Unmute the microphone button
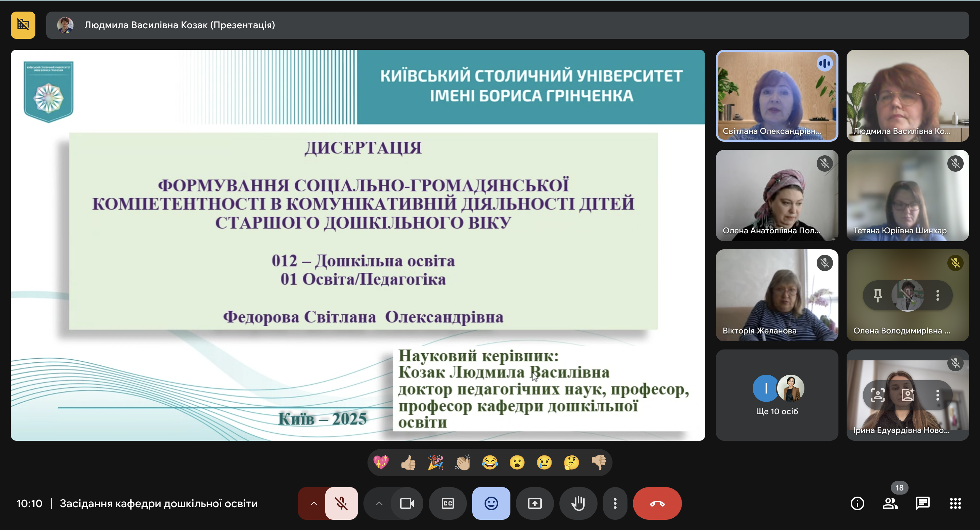This screenshot has width=980, height=530. pyautogui.click(x=341, y=503)
